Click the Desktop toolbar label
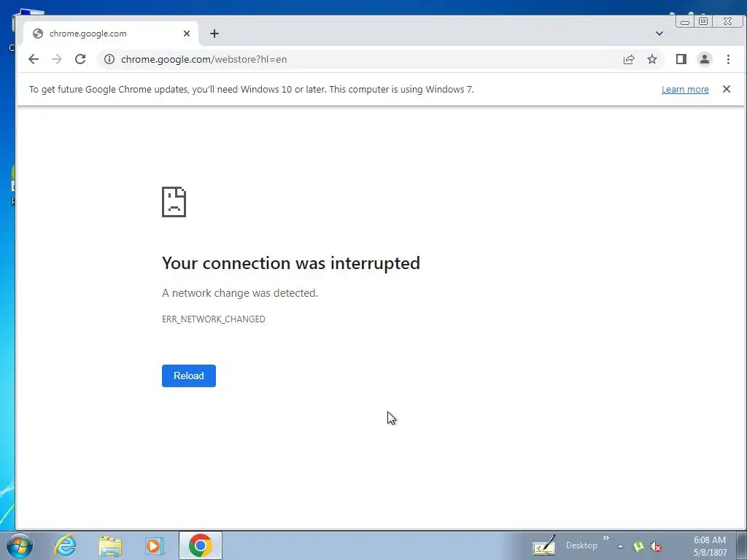This screenshot has height=560, width=747. 581,545
